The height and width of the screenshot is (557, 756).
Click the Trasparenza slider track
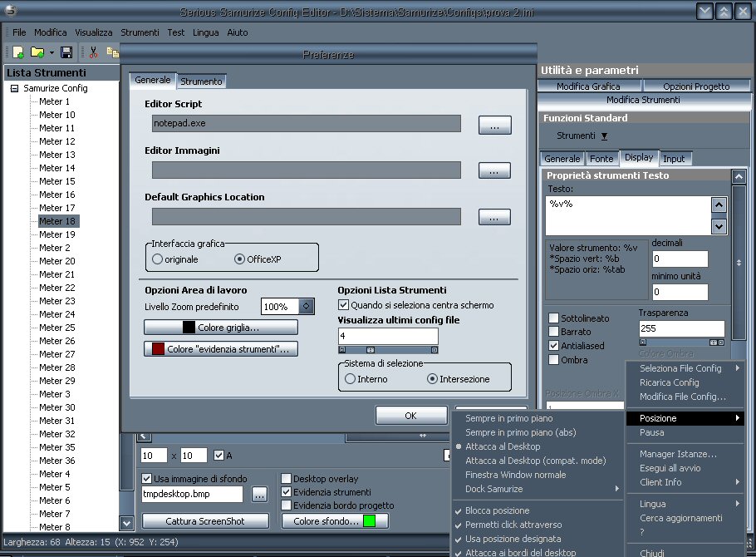tap(682, 343)
